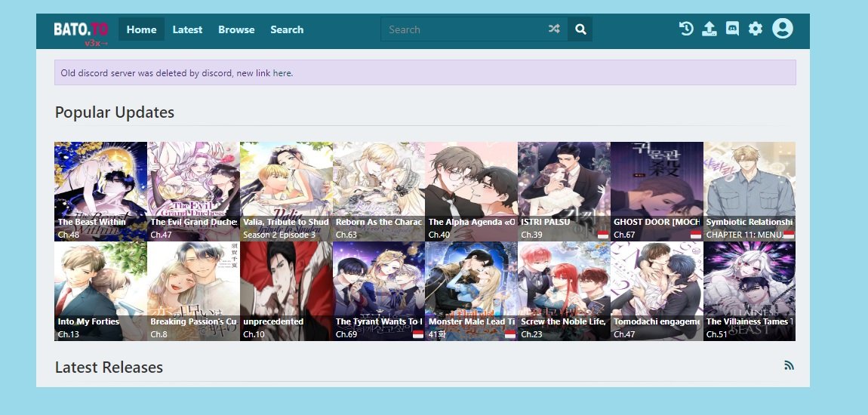Open CHAPTER 11: MENU chapter link
Screen dimensions: 868x415
pos(744,235)
